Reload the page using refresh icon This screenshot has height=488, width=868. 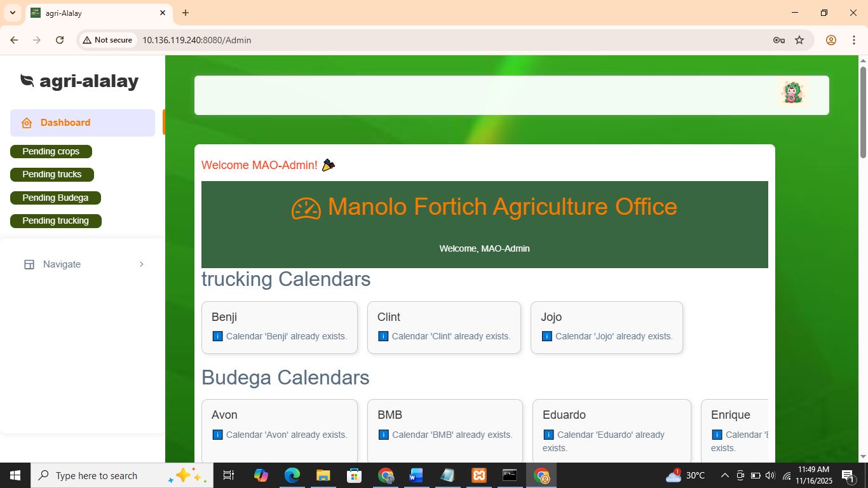coord(60,40)
